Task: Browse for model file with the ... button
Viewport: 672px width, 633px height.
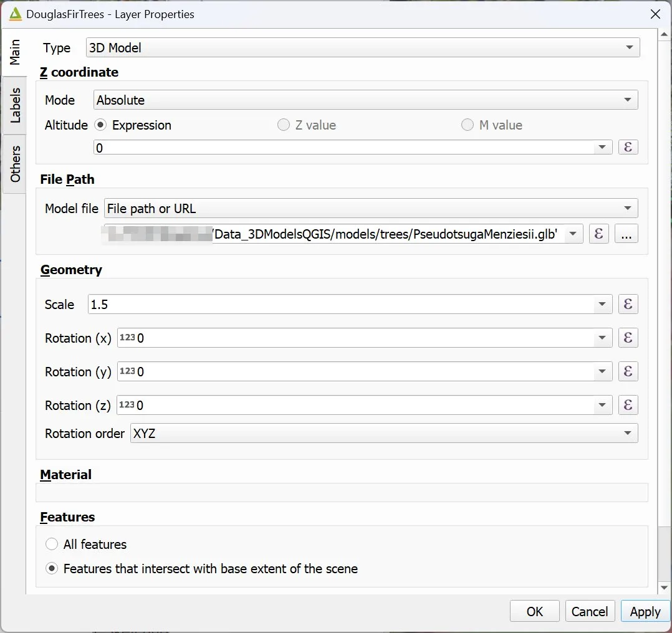Action: click(x=626, y=234)
